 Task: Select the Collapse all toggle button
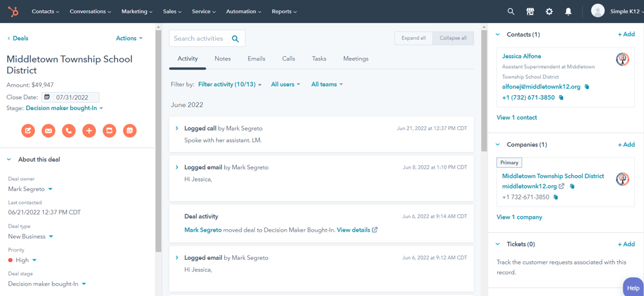453,38
